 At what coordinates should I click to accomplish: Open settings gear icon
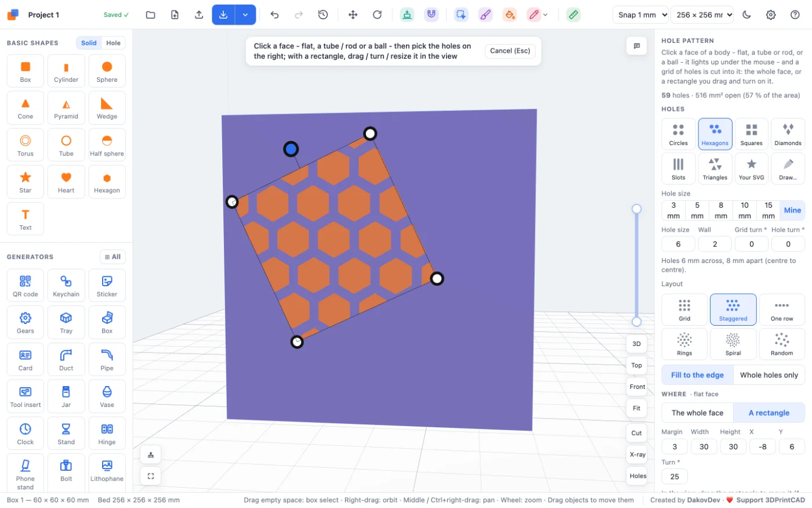click(x=771, y=15)
